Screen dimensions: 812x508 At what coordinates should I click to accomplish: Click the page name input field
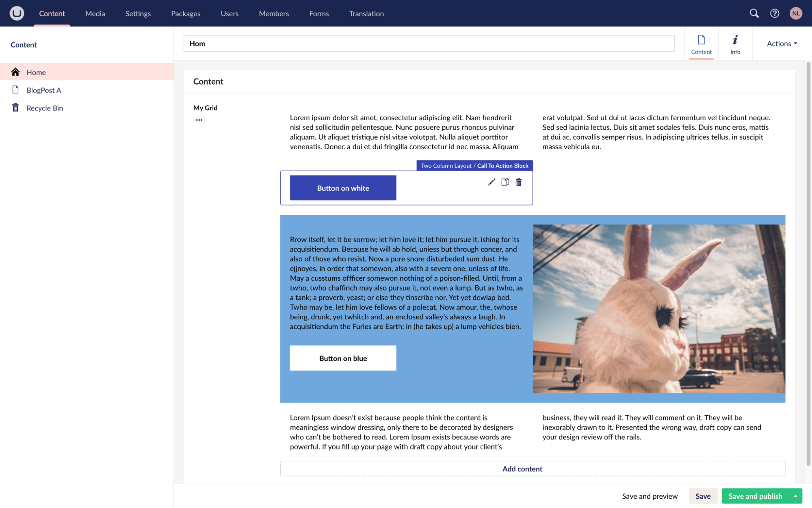click(429, 43)
